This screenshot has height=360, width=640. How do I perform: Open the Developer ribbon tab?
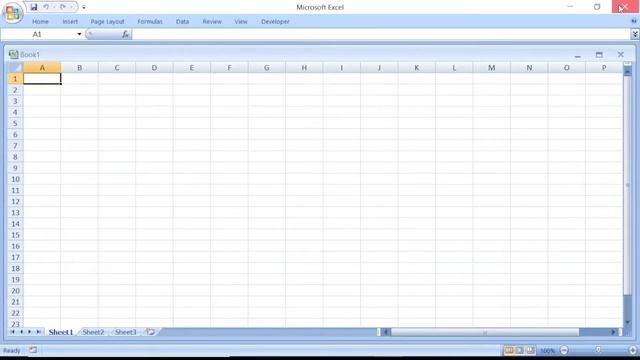pyautogui.click(x=275, y=22)
